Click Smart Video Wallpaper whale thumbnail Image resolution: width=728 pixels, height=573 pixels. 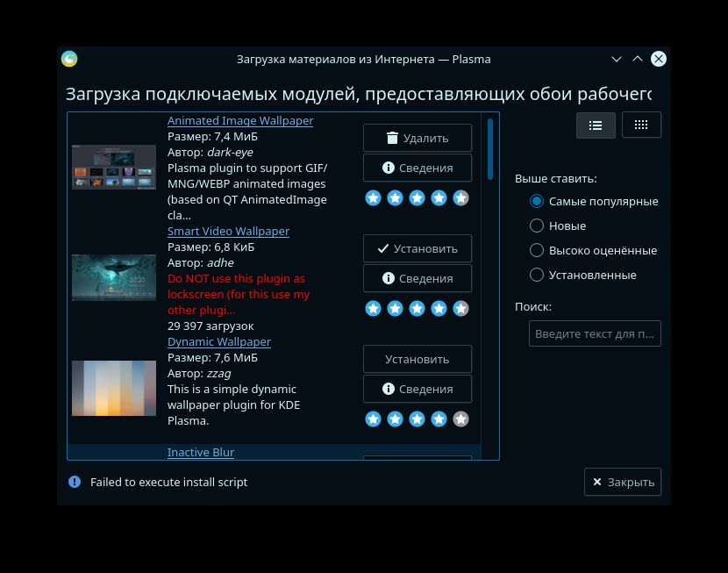point(114,277)
